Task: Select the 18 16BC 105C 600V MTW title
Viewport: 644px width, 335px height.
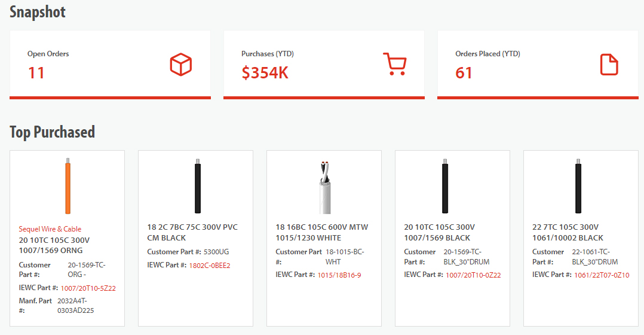Action: (321, 233)
